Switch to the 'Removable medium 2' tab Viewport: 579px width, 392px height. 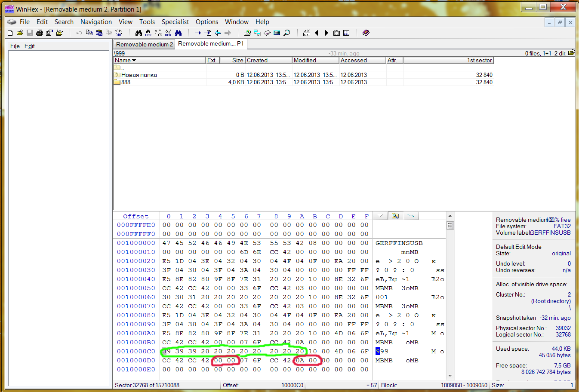(144, 44)
